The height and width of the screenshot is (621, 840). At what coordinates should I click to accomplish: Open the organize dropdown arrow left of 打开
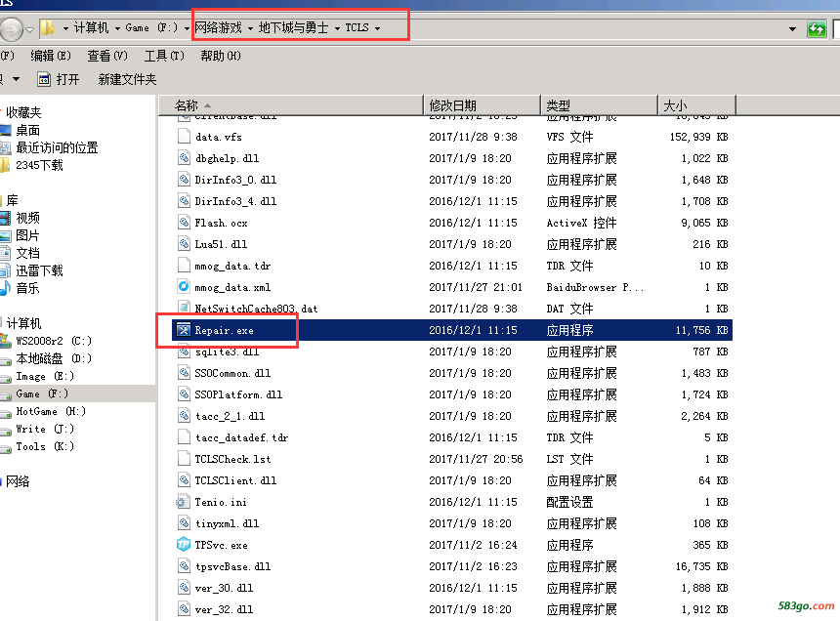(x=16, y=79)
